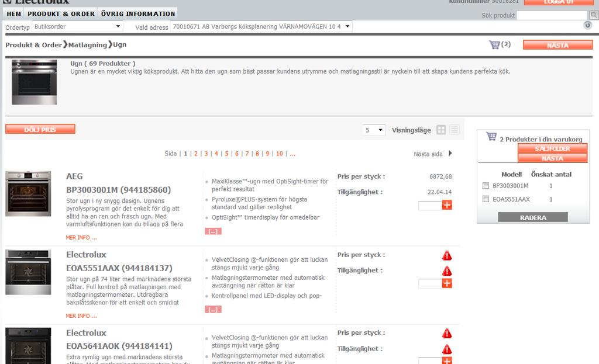Go to page 10 of results
599x364 pixels.
[280, 154]
